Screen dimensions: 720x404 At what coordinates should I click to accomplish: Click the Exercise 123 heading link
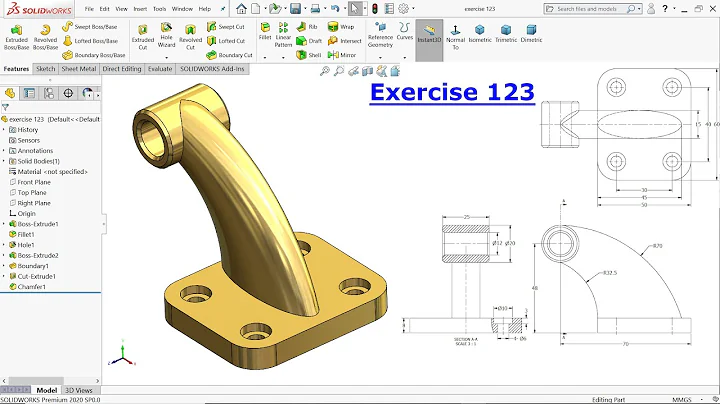point(452,92)
